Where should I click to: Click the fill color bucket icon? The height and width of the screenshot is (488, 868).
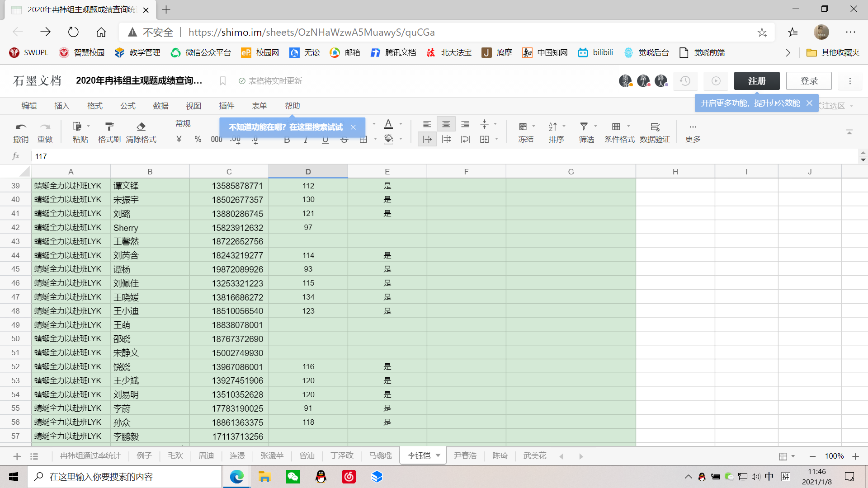[x=388, y=139]
